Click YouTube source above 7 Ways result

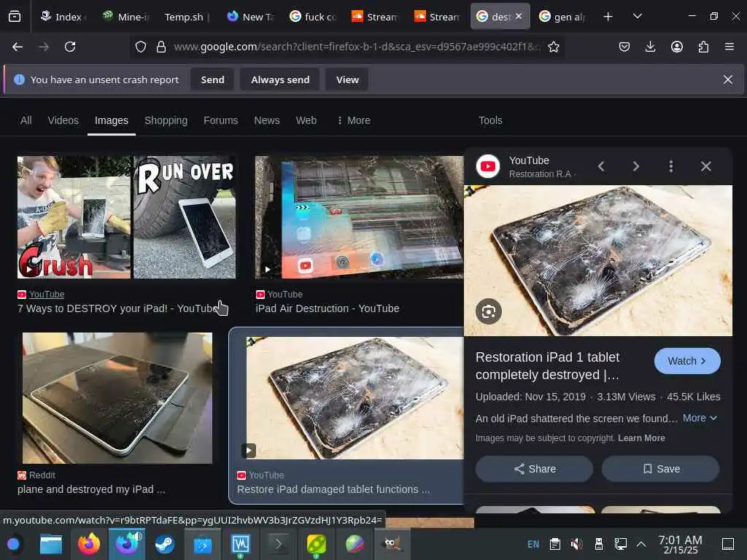46,295
